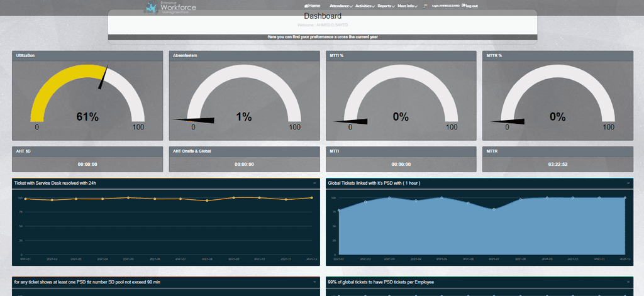The image size is (644, 296).
Task: Select the AHT SD card
Action: 87,159
